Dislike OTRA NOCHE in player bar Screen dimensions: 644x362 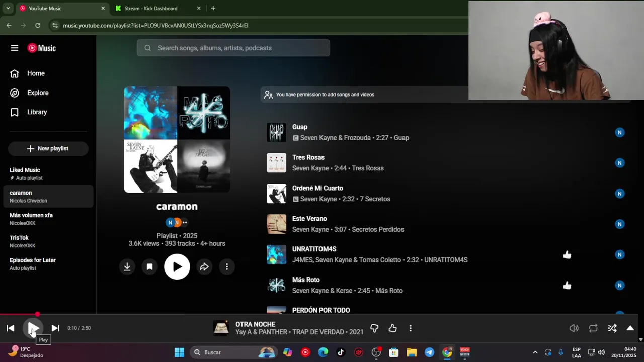[x=374, y=328]
